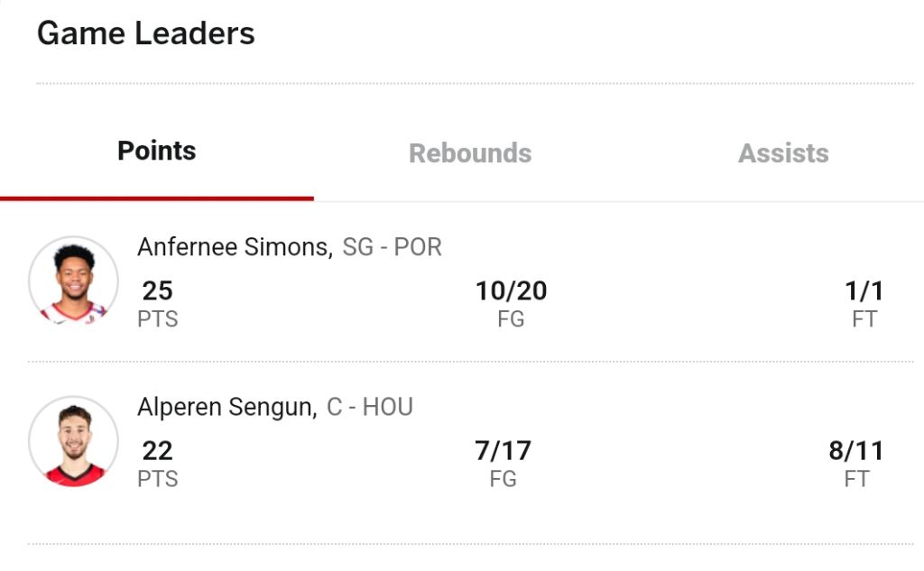This screenshot has width=924, height=571.
Task: Click the red Points tab underline
Action: point(157,198)
